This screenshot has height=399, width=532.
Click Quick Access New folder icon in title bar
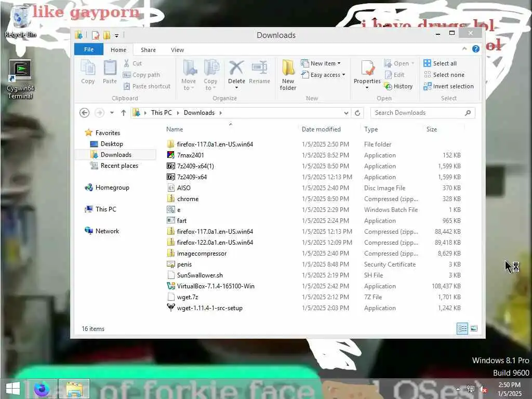(107, 35)
